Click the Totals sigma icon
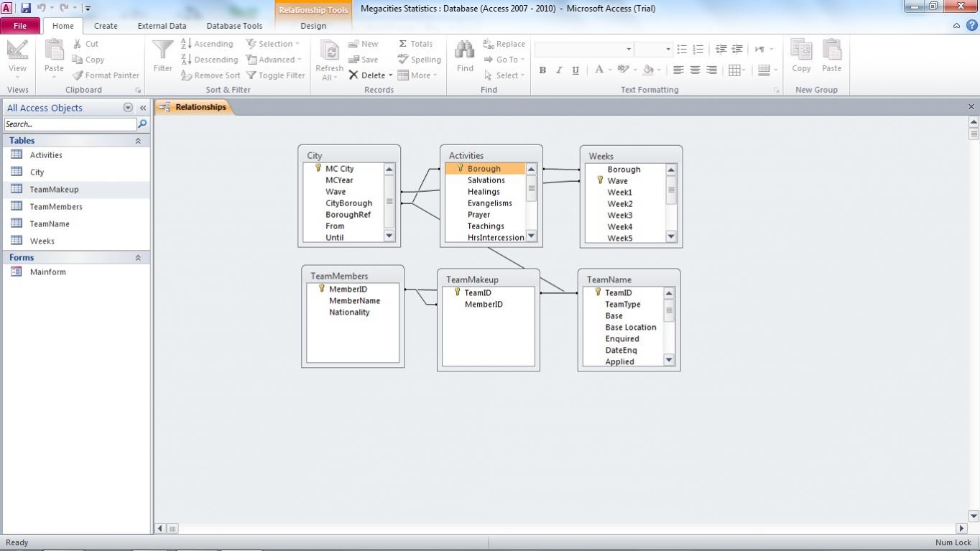This screenshot has height=551, width=980. [403, 44]
